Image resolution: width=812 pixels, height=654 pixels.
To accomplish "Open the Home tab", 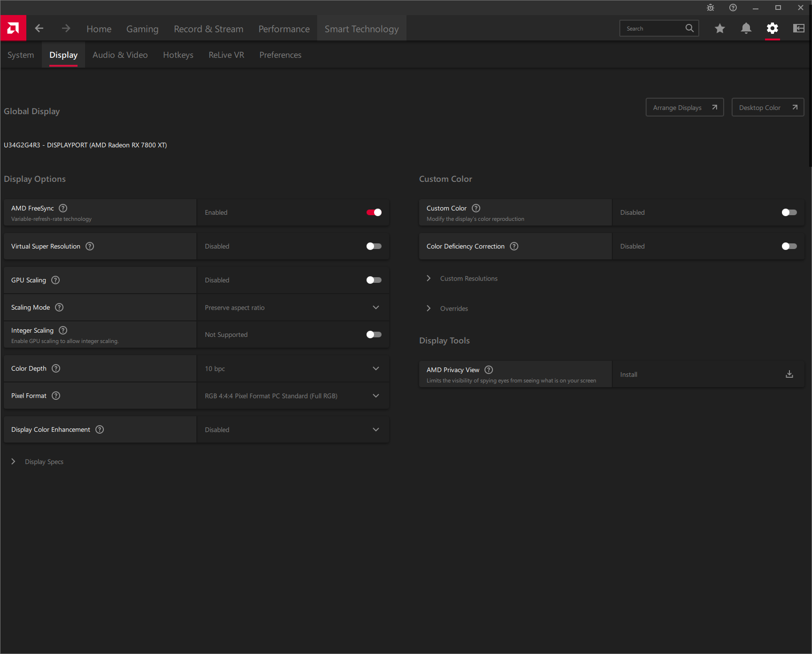I will pos(99,29).
